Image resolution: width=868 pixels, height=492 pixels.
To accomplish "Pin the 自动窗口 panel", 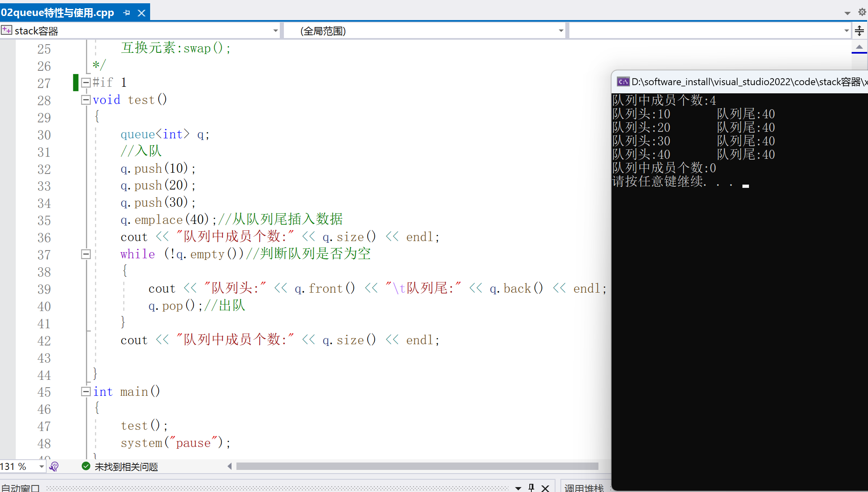I will coord(531,487).
